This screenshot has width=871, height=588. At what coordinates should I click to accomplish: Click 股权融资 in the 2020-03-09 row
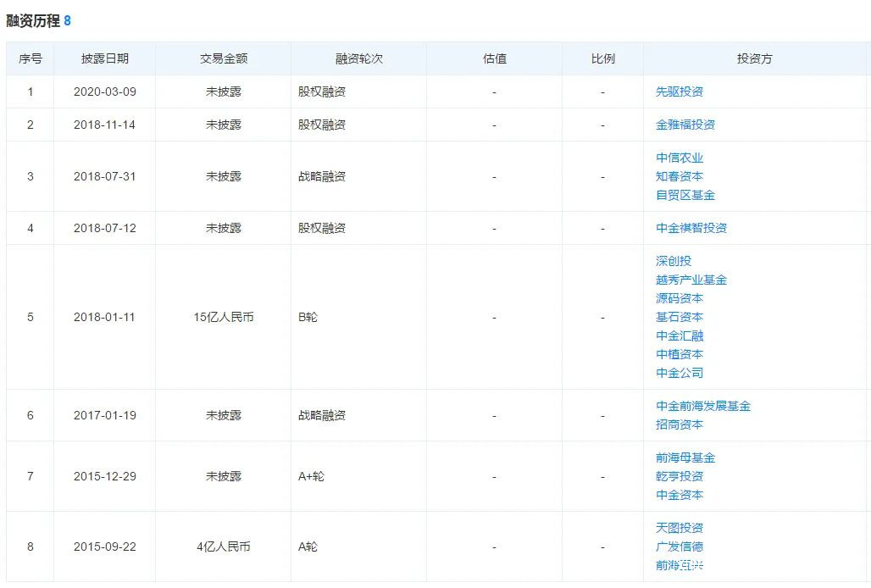pos(322,92)
